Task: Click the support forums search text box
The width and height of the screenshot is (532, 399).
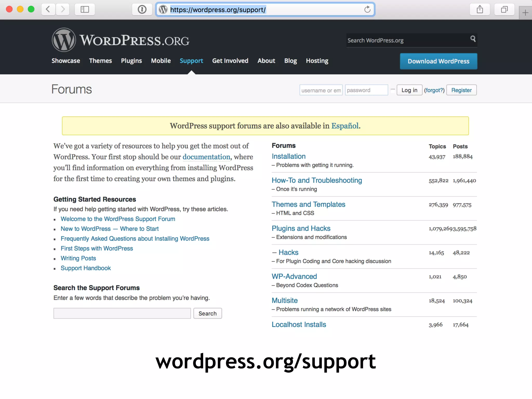Action: [122, 313]
